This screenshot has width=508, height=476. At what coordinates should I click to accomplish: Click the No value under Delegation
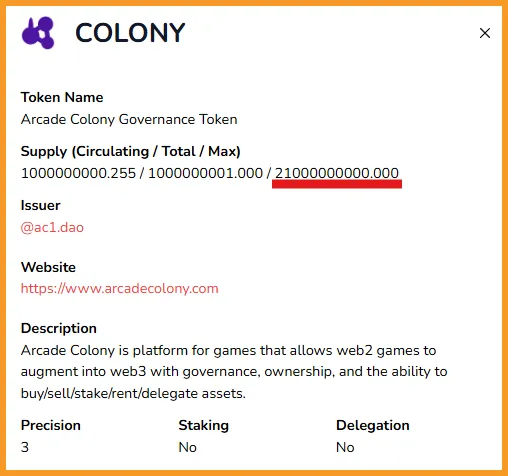(x=345, y=447)
